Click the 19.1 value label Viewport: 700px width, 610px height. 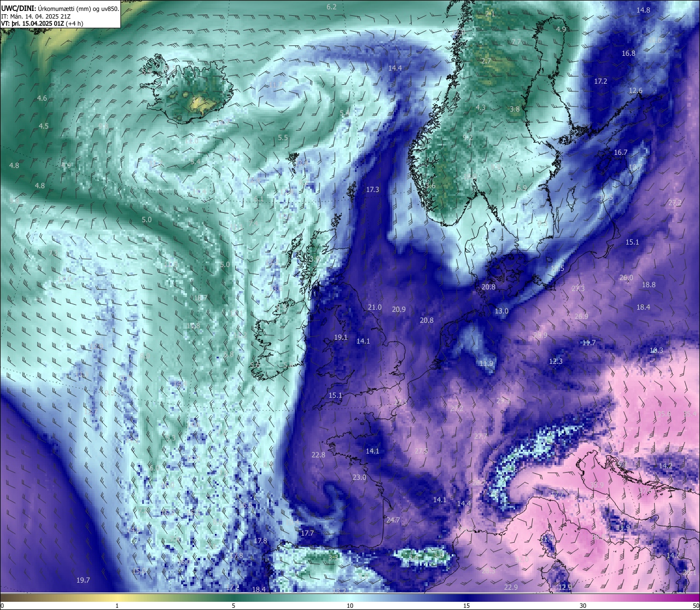(341, 338)
